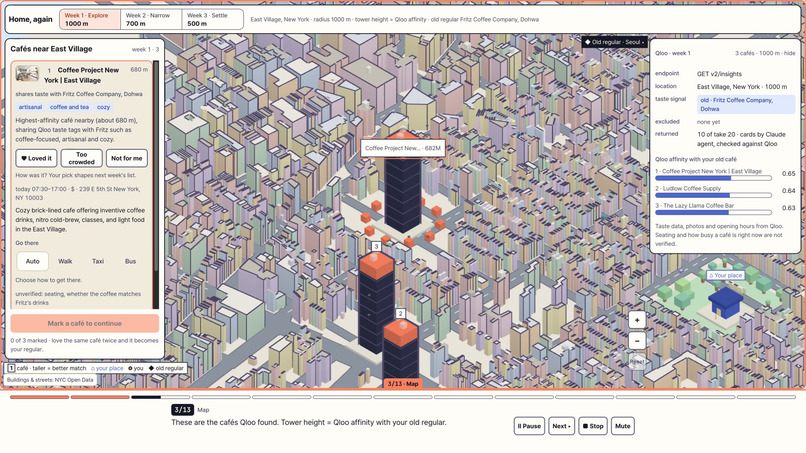Zoom out with the minus map button

tap(637, 340)
